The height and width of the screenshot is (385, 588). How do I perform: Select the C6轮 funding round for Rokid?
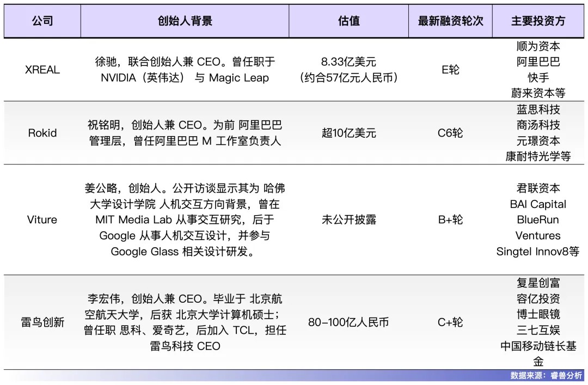(450, 133)
